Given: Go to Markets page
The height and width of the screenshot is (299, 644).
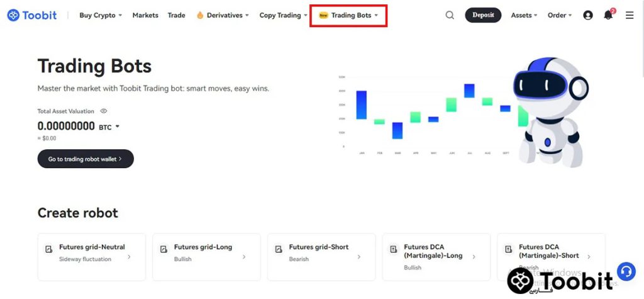Looking at the screenshot, I should tap(145, 15).
